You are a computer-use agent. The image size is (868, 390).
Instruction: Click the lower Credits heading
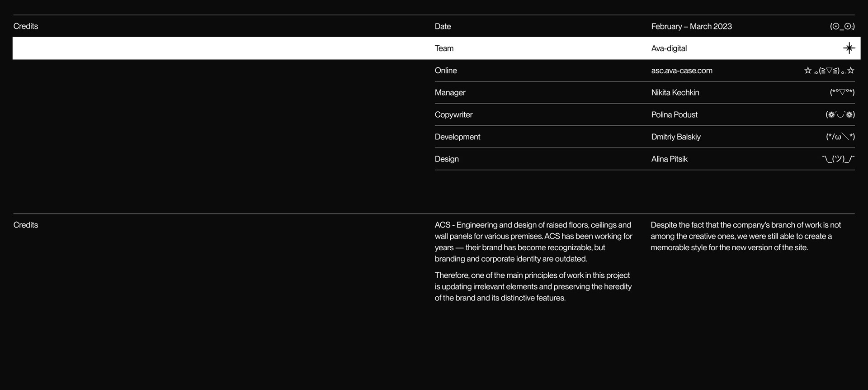click(26, 225)
